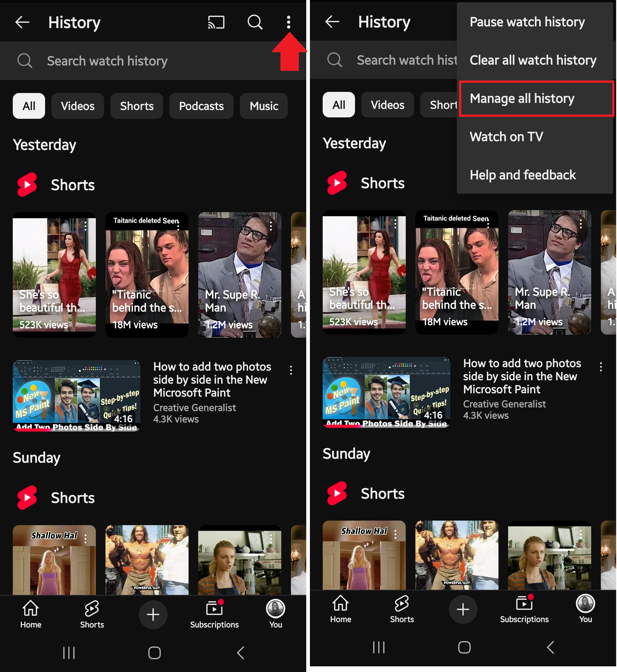Image resolution: width=617 pixels, height=672 pixels.
Task: Choose Manage all history menu item
Action: [x=522, y=98]
